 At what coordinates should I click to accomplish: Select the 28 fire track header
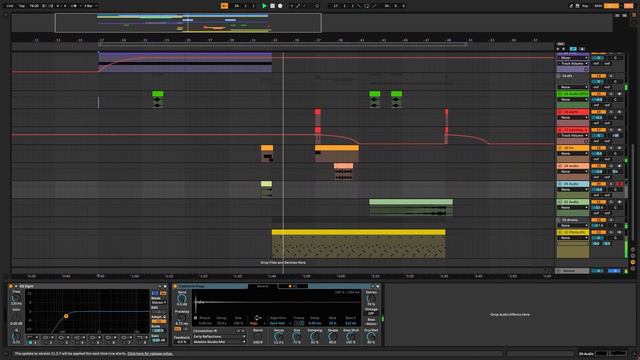[x=573, y=148]
